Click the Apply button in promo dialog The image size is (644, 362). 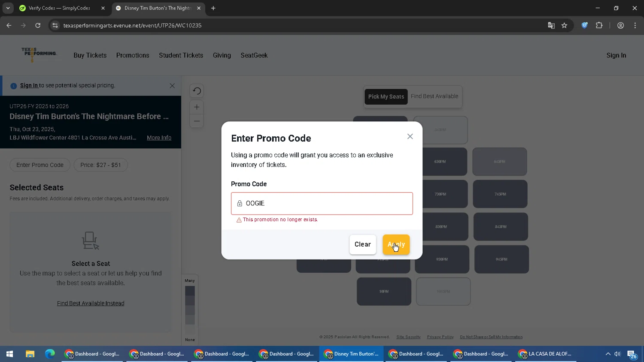click(396, 244)
